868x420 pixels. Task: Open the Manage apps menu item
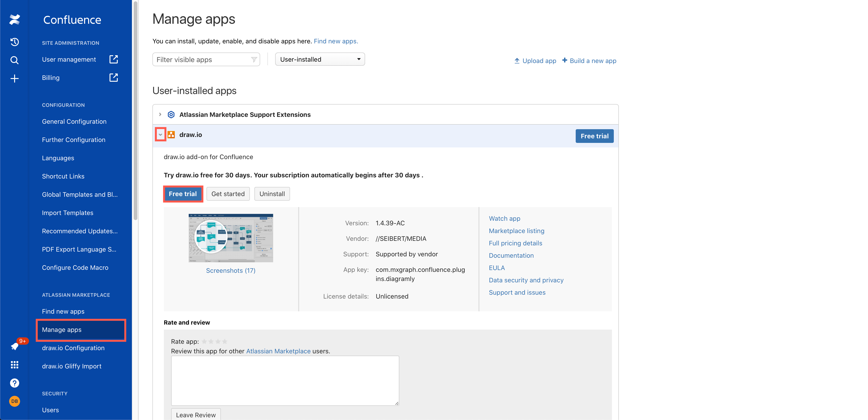point(61,329)
